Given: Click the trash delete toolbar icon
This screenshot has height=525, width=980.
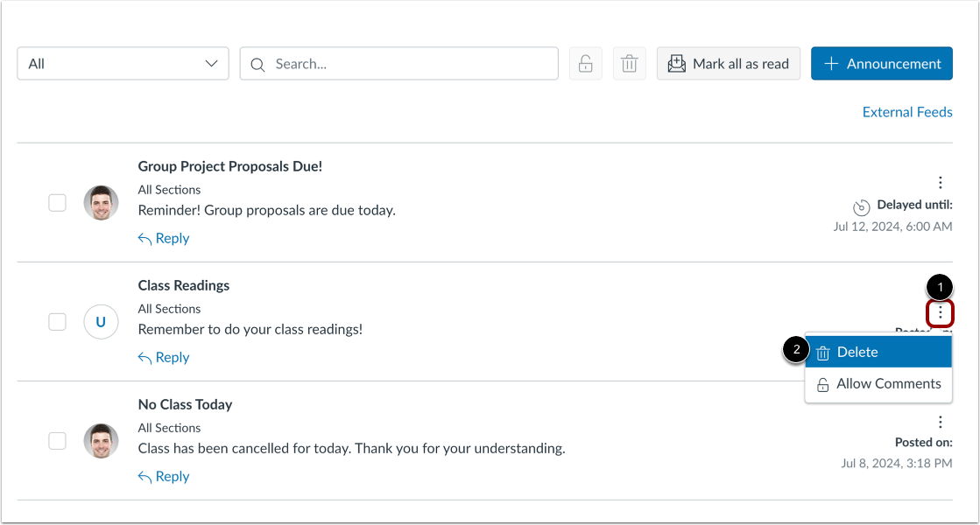Looking at the screenshot, I should pos(629,64).
